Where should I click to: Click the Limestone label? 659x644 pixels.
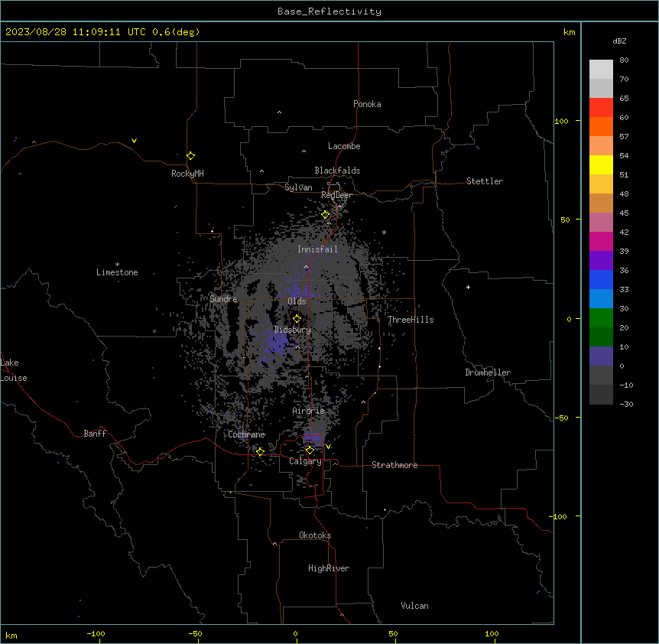pos(117,272)
